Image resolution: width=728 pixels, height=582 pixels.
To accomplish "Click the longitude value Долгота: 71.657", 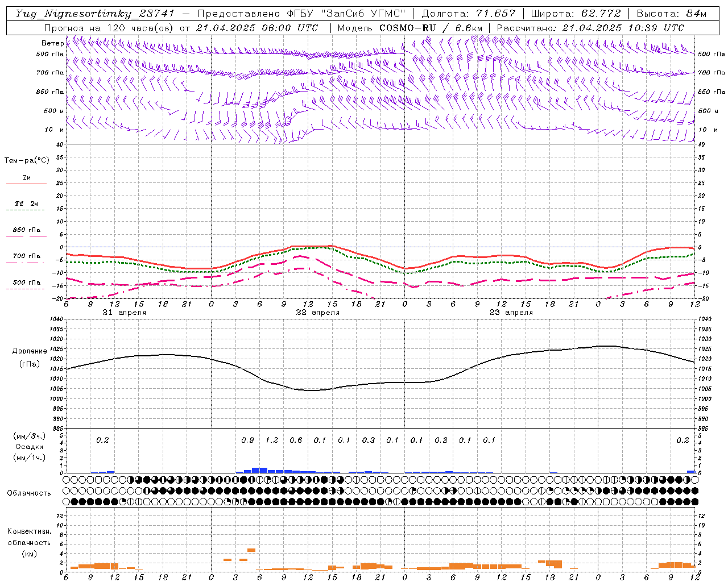I will coord(469,14).
